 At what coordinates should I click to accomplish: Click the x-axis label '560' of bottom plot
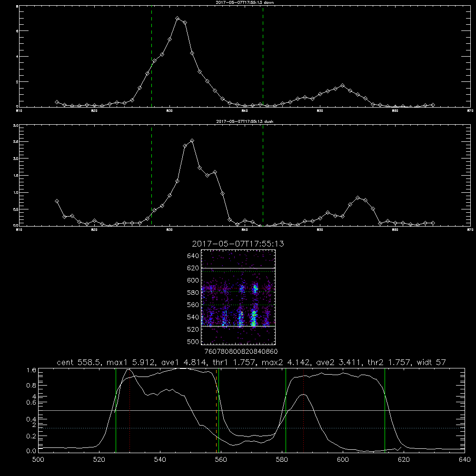click(x=221, y=460)
